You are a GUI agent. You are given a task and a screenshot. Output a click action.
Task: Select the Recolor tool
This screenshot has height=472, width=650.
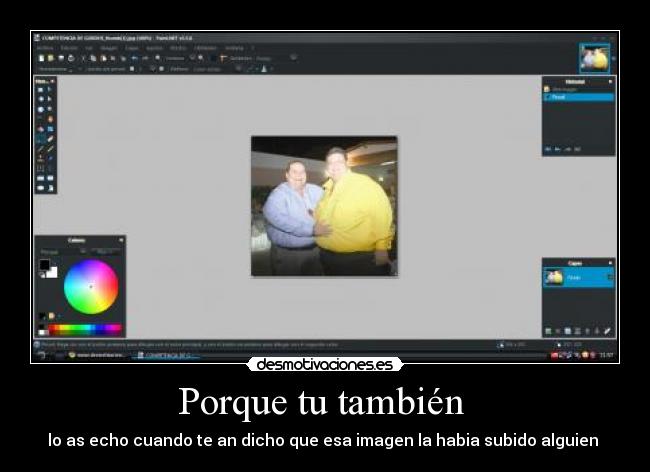click(x=50, y=158)
